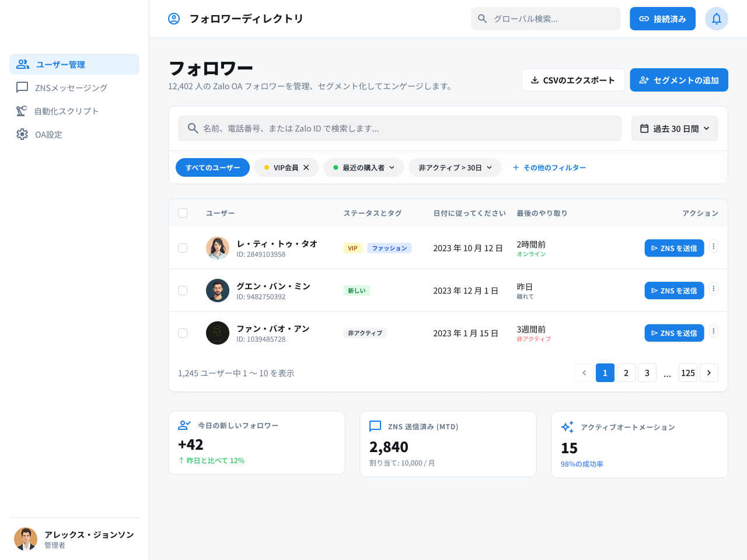Open more options for ファン・バオ・アン
Viewport: 747px width, 560px height.
tap(713, 331)
